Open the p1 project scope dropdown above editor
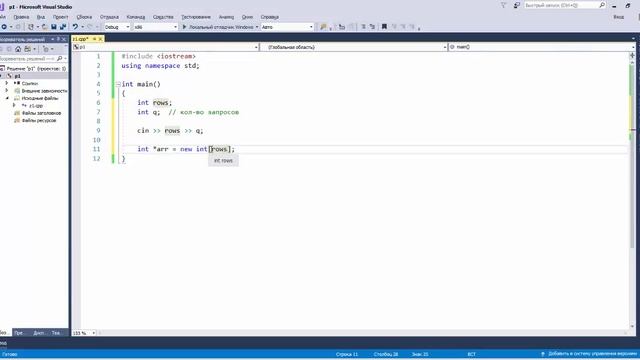Screen dimensions: 640x360 pyautogui.click(x=165, y=47)
